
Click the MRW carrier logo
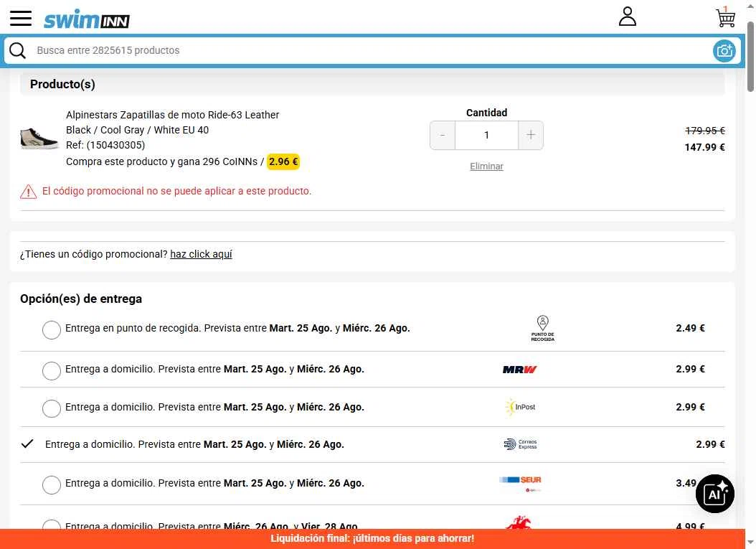click(x=519, y=370)
